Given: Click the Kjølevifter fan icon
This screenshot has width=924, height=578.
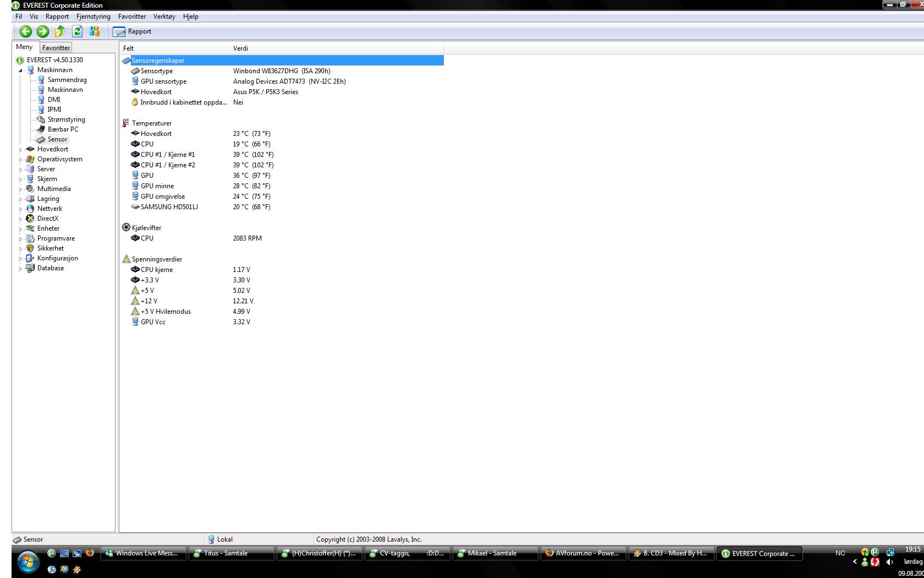Looking at the screenshot, I should click(x=126, y=227).
